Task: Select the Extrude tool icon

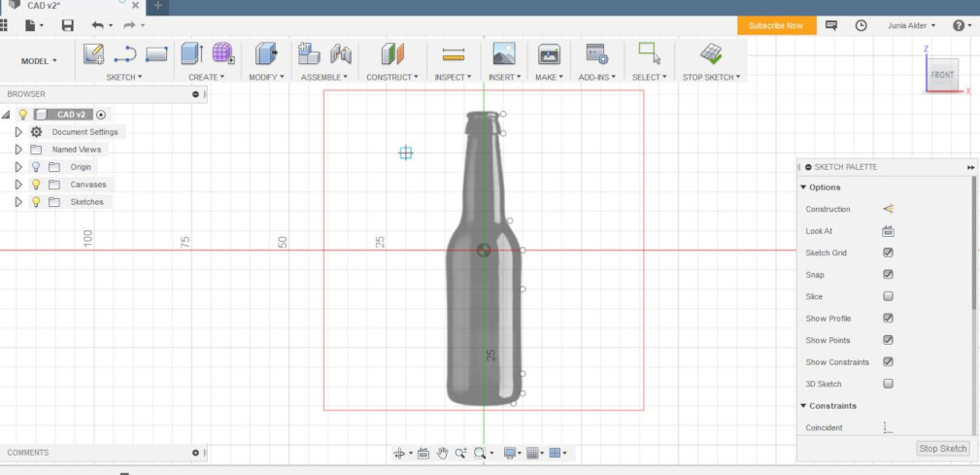Action: [192, 54]
